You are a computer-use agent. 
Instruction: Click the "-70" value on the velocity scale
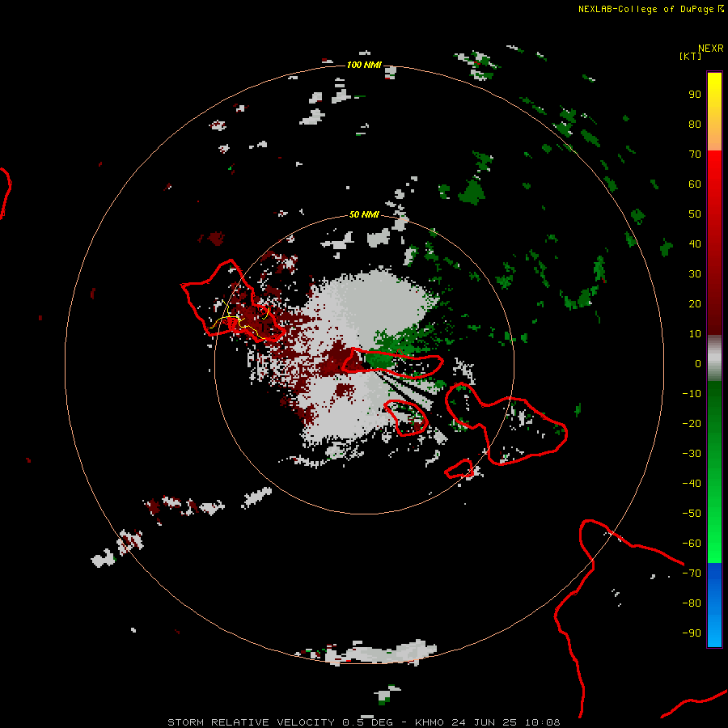692,574
